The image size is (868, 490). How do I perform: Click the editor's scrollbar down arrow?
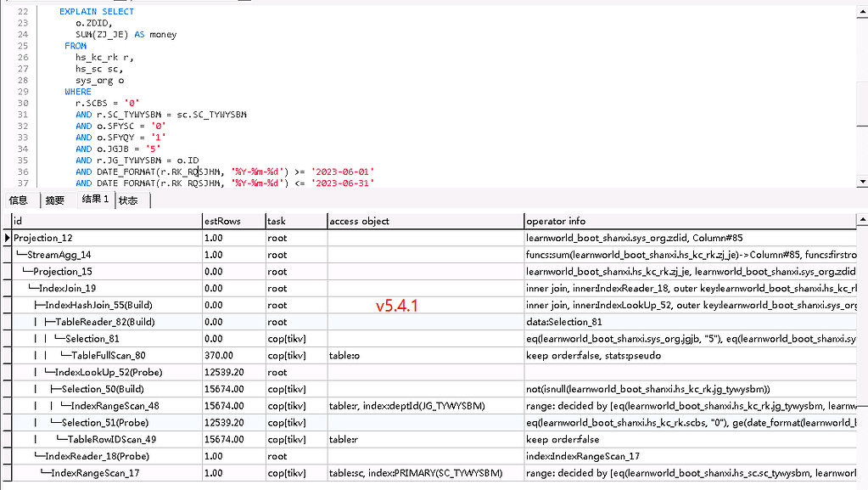coord(861,179)
